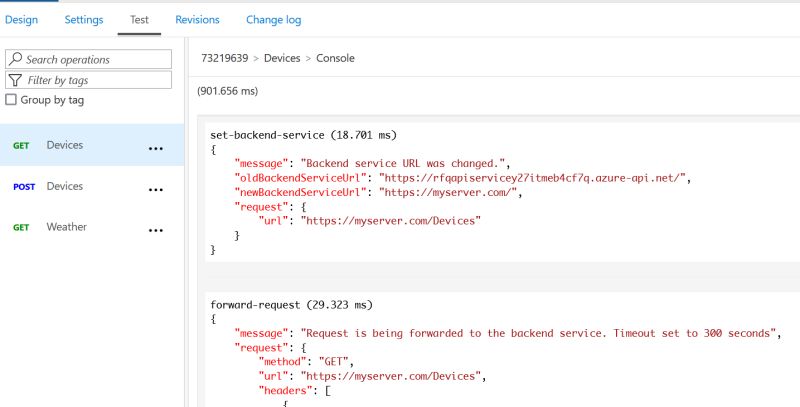This screenshot has height=407, width=800.
Task: Click the 73219639 breadcrumb
Action: 224,58
